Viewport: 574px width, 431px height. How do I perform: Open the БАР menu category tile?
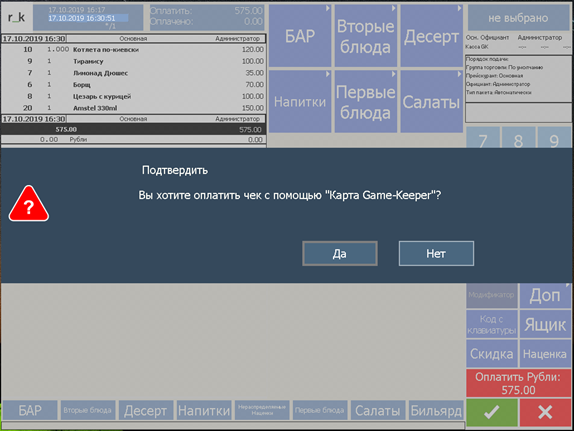click(x=300, y=36)
